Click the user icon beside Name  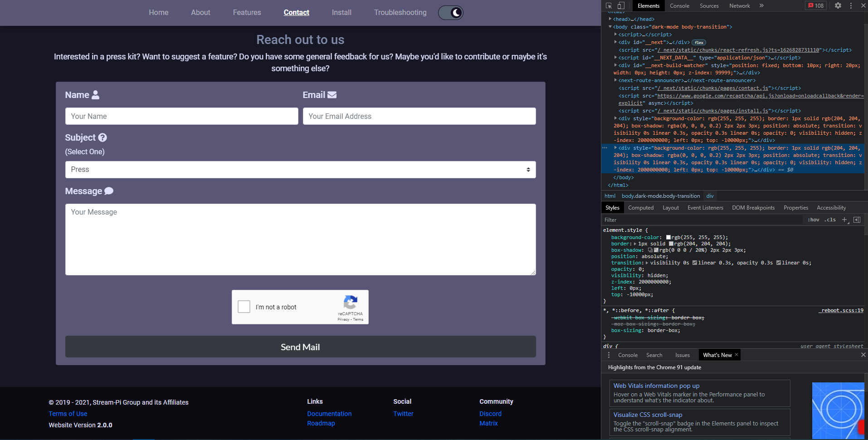[x=95, y=95]
